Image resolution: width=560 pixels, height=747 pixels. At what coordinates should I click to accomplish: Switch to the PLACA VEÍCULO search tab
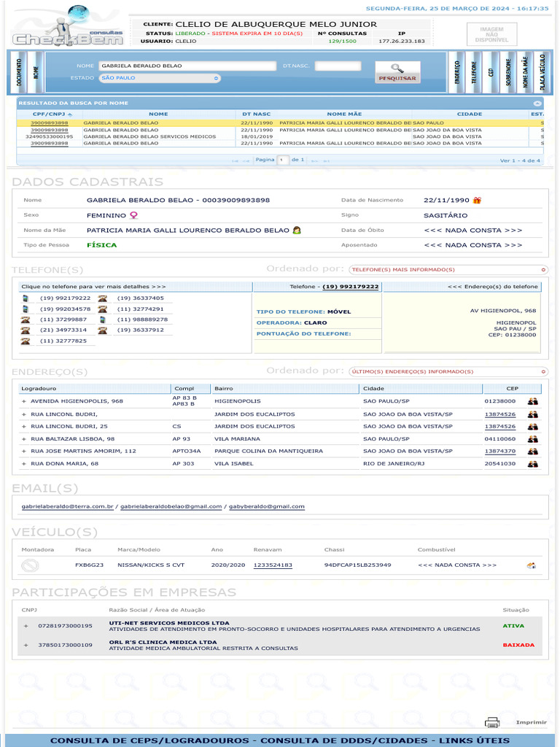[542, 72]
